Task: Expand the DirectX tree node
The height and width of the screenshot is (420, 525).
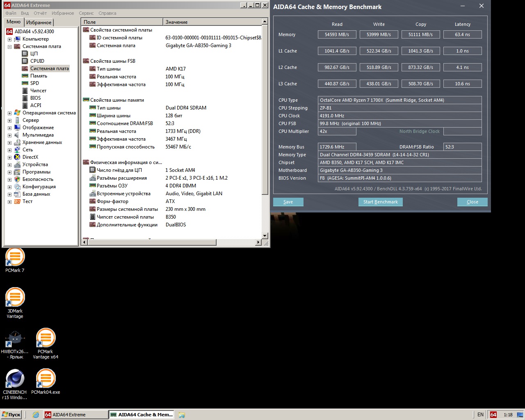Action: click(x=9, y=157)
